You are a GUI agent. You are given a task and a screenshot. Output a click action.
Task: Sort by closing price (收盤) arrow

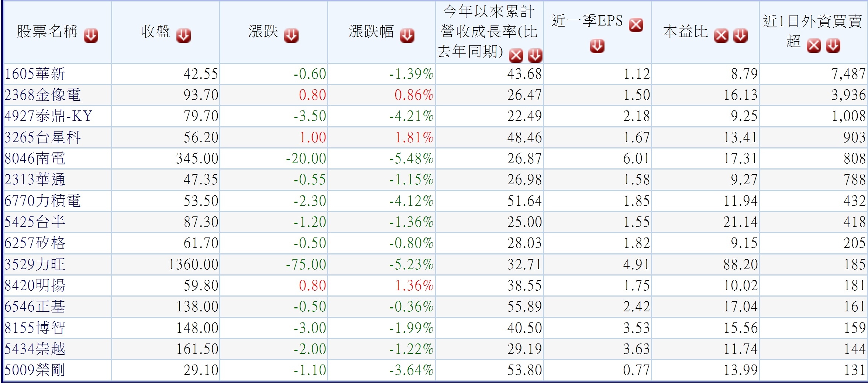coord(183,36)
